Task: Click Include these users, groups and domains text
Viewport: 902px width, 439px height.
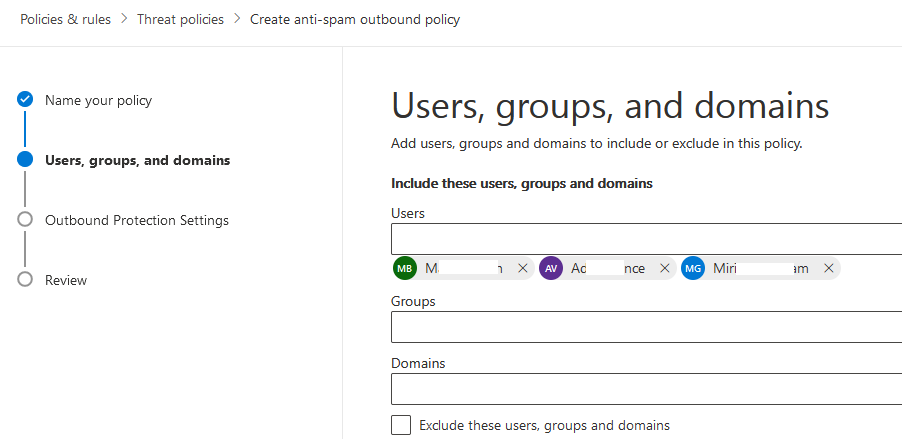Action: pos(522,183)
